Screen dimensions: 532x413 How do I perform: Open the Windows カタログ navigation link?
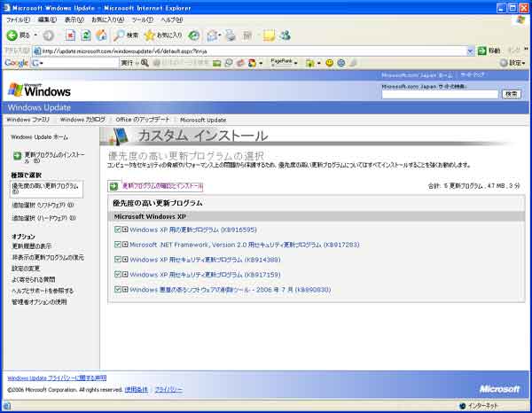point(82,120)
